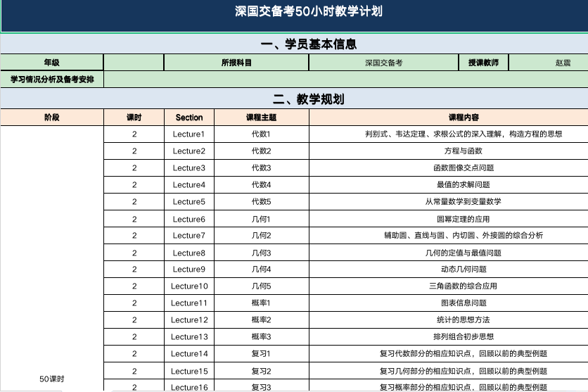Click the Lecture8 cell
Screen dimensions: 588x392
coord(189,253)
